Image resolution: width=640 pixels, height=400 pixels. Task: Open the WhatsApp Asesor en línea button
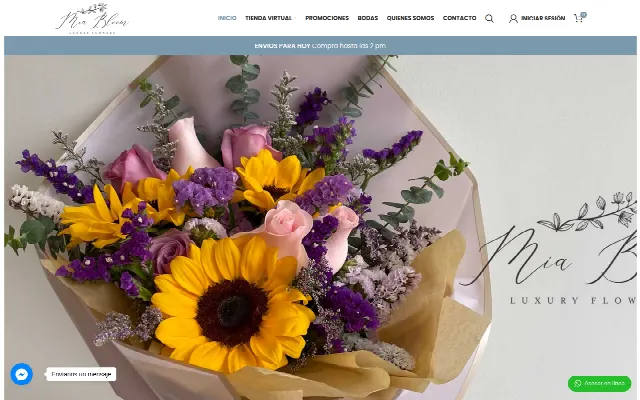(599, 384)
